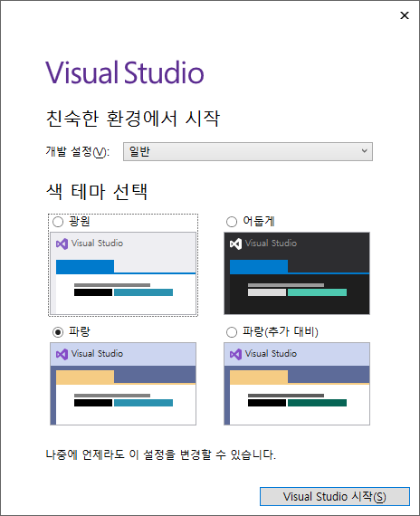The width and height of the screenshot is (420, 516).
Task: Click the 색 테마 선택 heading
Action: 97,192
